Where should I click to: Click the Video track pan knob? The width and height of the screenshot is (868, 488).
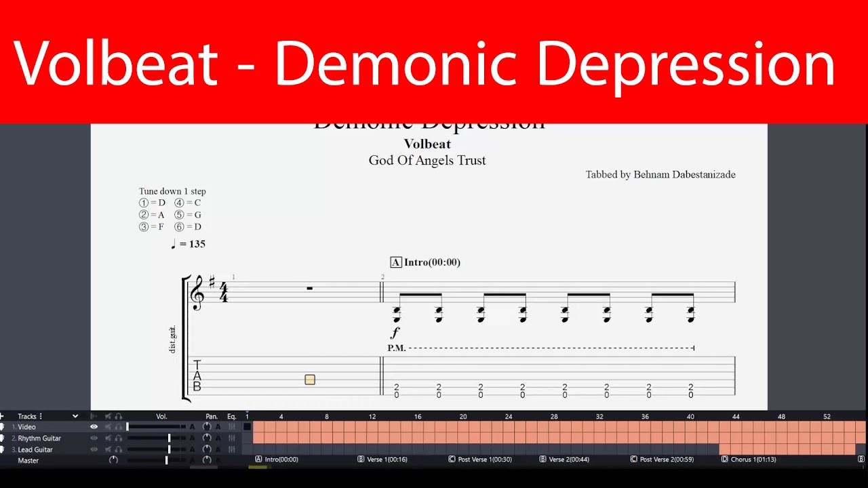pos(207,426)
